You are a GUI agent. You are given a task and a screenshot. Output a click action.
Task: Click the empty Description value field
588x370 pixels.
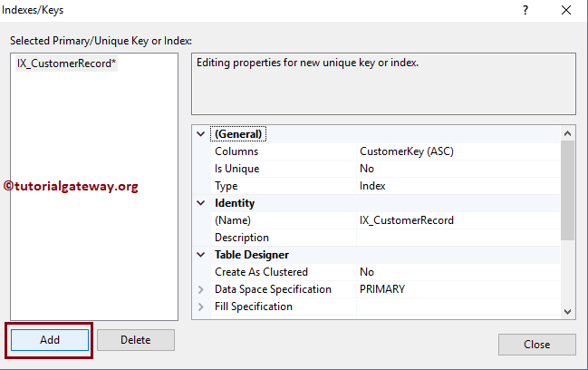453,238
